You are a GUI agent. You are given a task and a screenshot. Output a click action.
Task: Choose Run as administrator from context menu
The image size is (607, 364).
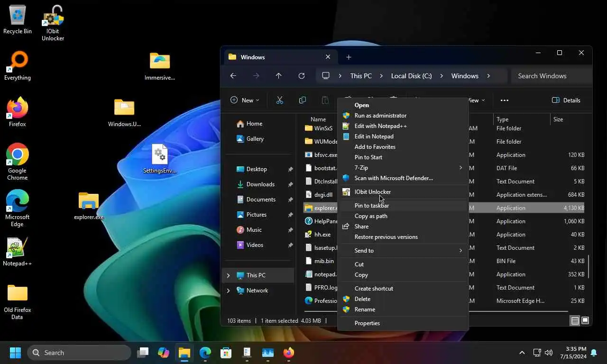coord(403,116)
